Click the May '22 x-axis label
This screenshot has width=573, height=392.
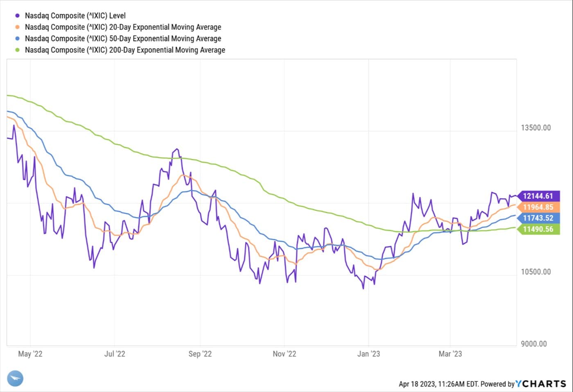pos(30,354)
